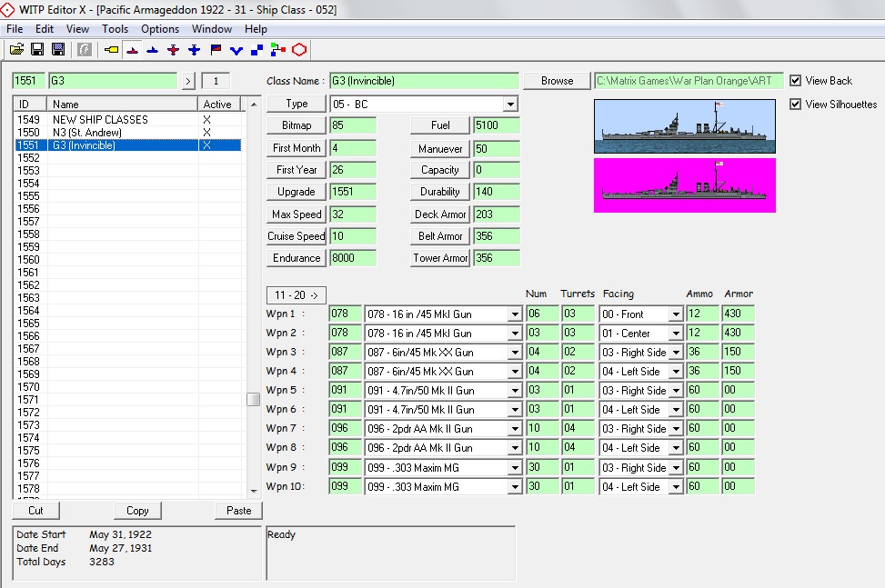885x588 pixels.
Task: Open the Options menu
Action: 160,29
